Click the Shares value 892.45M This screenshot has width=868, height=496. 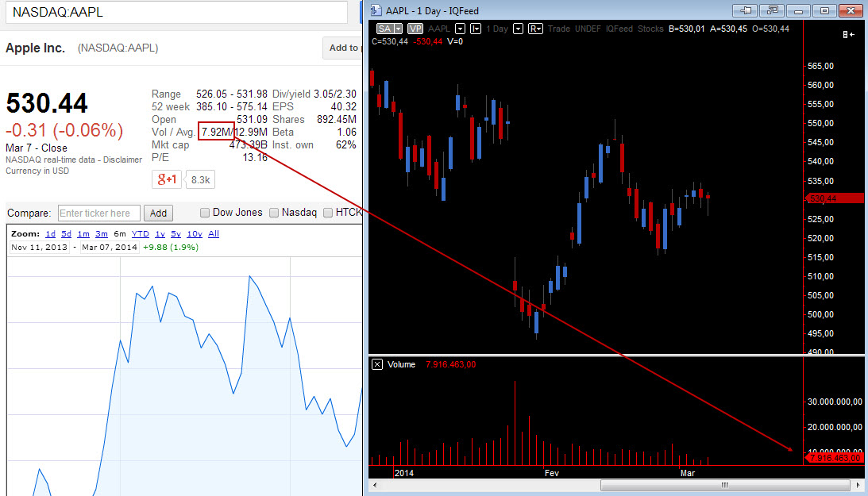337,120
